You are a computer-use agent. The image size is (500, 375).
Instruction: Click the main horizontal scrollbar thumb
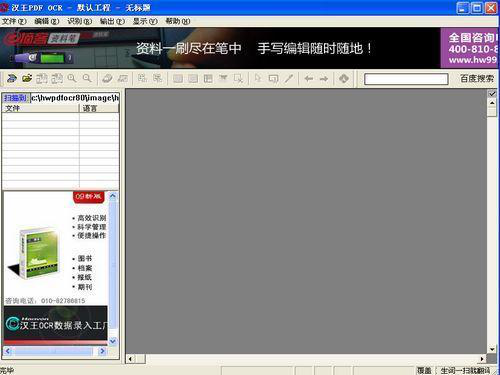click(x=140, y=359)
